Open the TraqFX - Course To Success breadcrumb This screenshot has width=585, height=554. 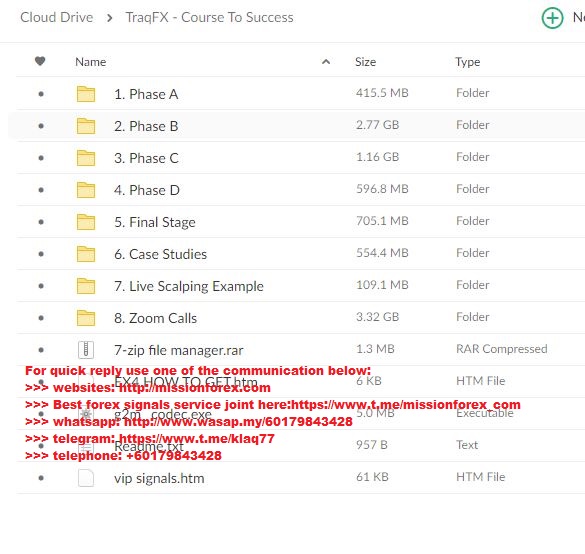(209, 18)
